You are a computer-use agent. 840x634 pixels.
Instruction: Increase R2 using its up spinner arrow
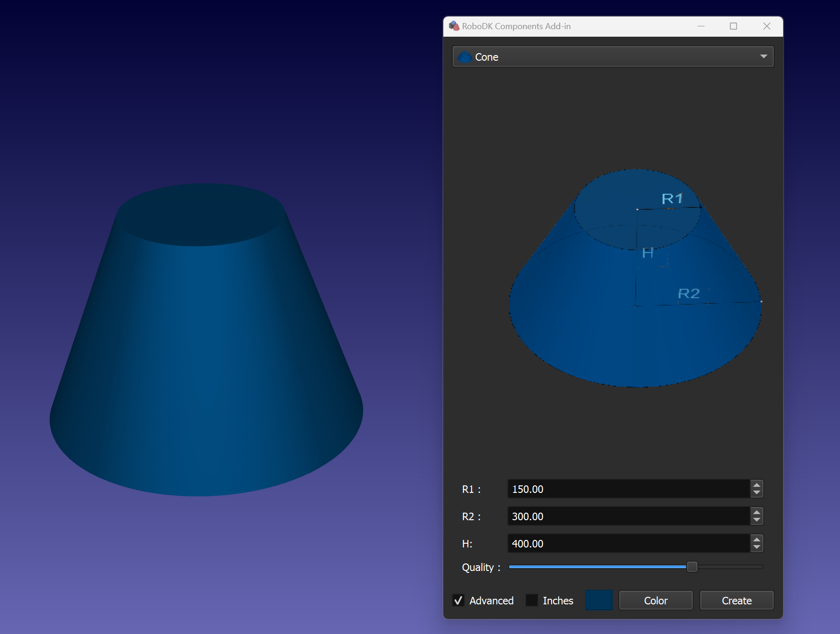pos(756,512)
